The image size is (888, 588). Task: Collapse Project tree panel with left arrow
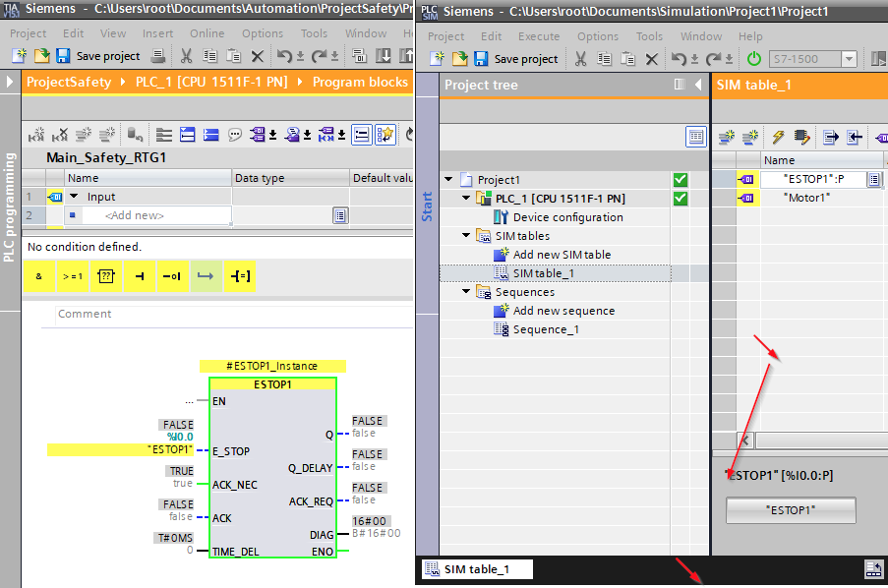tap(698, 85)
